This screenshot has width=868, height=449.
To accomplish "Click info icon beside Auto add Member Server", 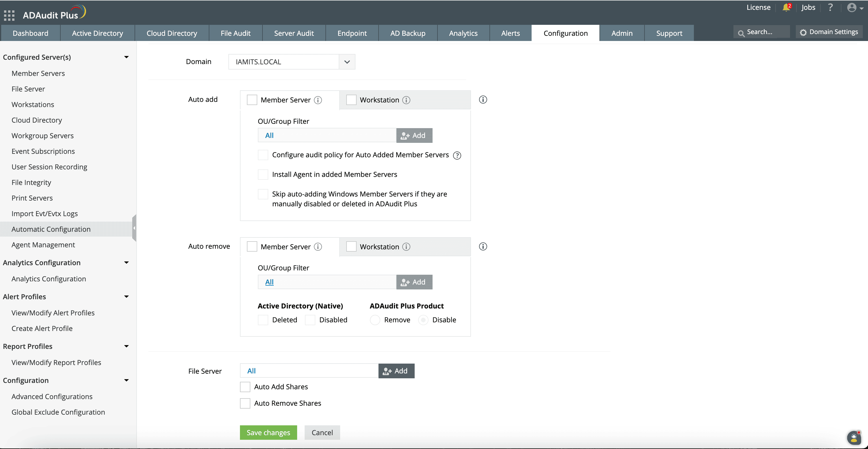I will (x=318, y=100).
